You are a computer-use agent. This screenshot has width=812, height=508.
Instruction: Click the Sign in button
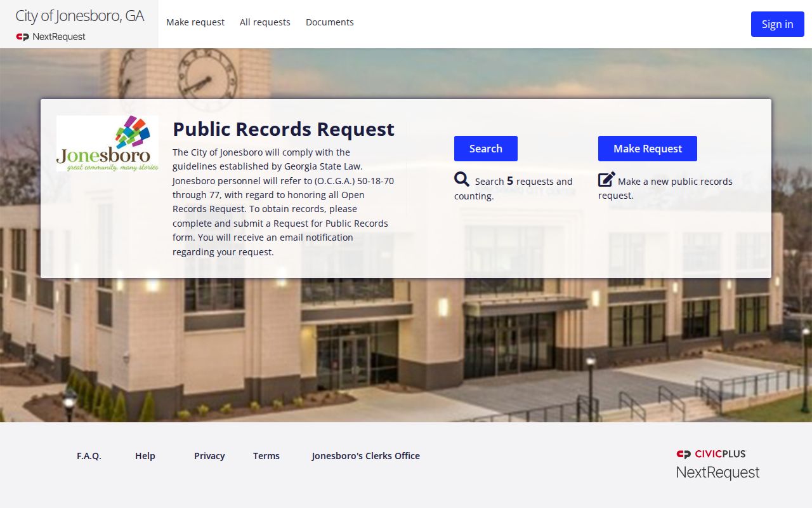[778, 24]
